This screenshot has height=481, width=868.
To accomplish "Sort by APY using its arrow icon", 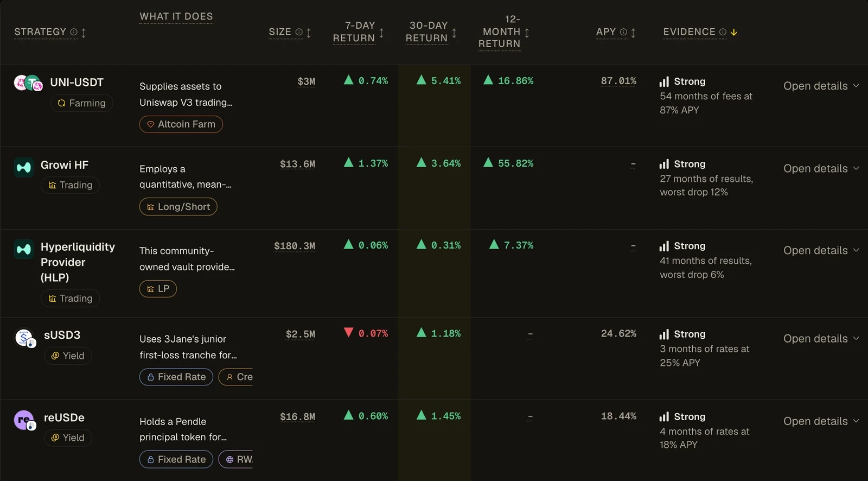I will pos(633,33).
